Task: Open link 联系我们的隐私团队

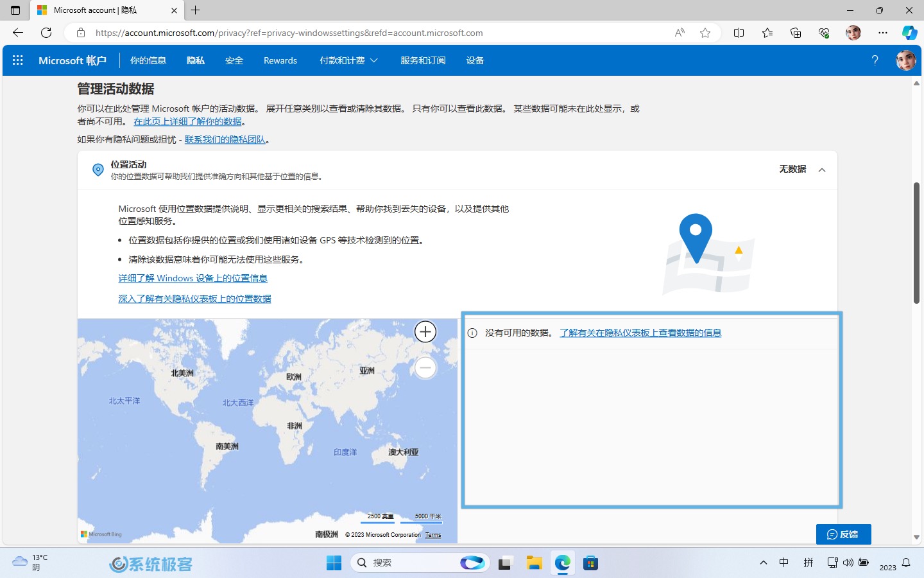Action: [225, 139]
